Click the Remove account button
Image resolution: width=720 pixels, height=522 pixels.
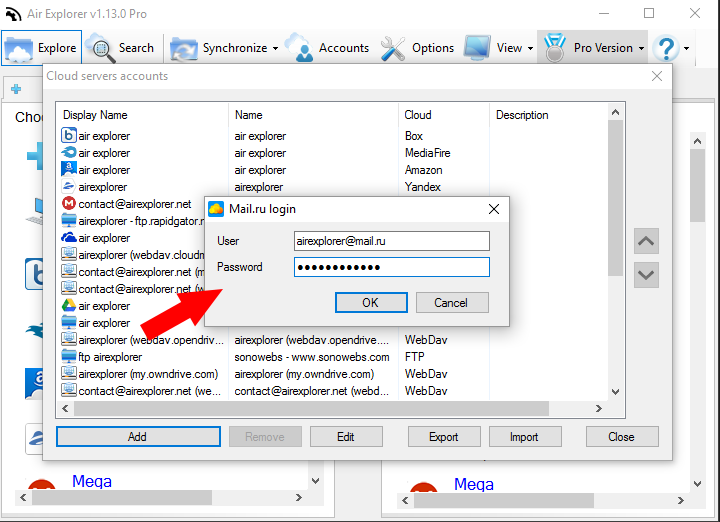[265, 437]
